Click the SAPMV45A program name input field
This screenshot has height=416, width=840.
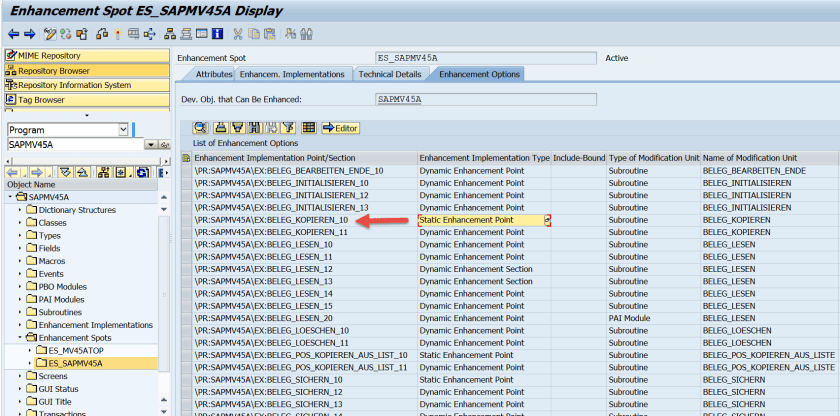tap(74, 145)
